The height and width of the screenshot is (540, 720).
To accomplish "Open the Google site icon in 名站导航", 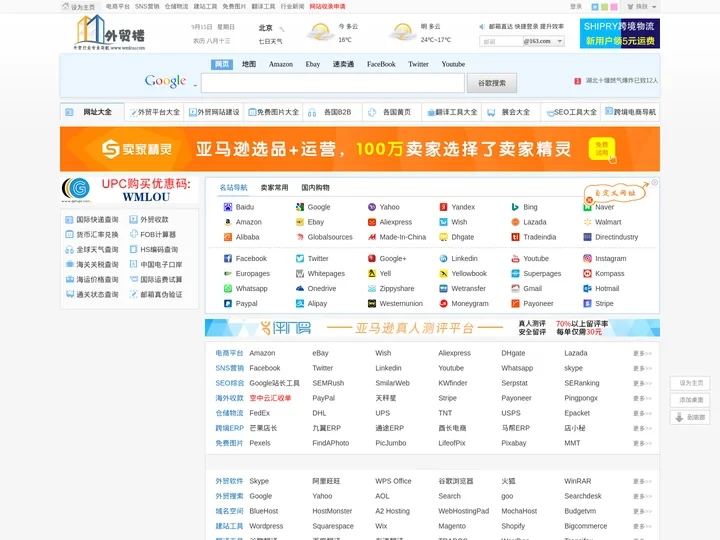I will coord(299,207).
